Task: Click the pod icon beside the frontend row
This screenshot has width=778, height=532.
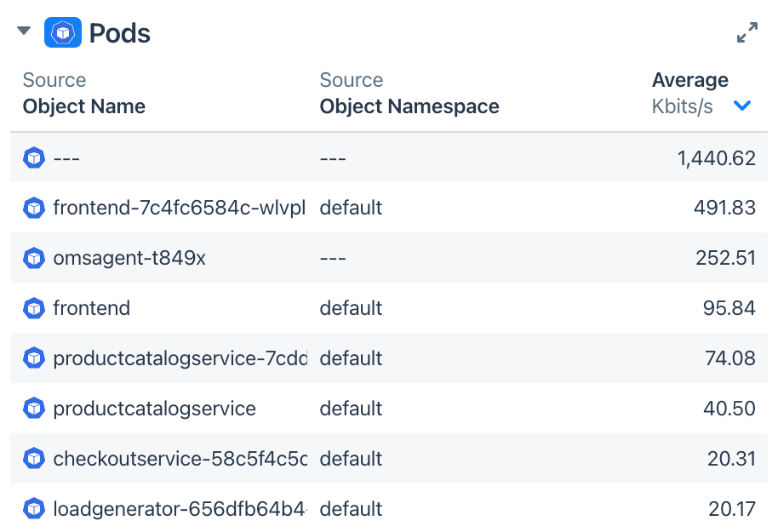Action: click(33, 308)
